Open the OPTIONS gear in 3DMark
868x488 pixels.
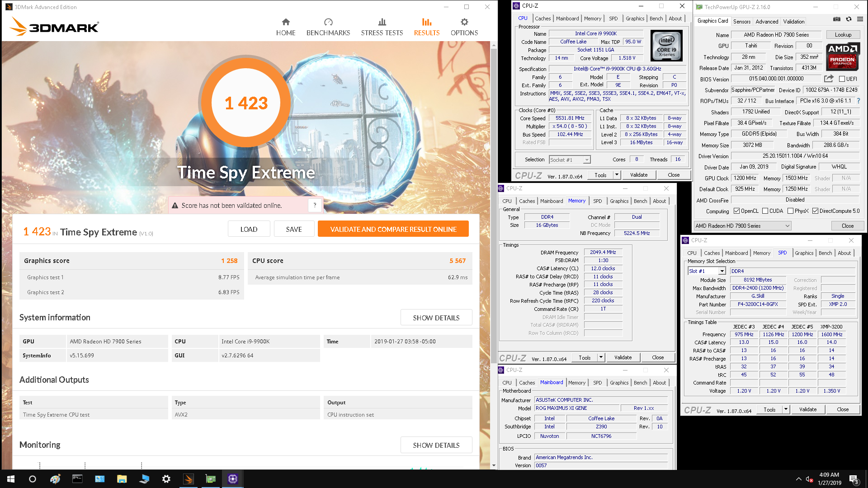(464, 22)
